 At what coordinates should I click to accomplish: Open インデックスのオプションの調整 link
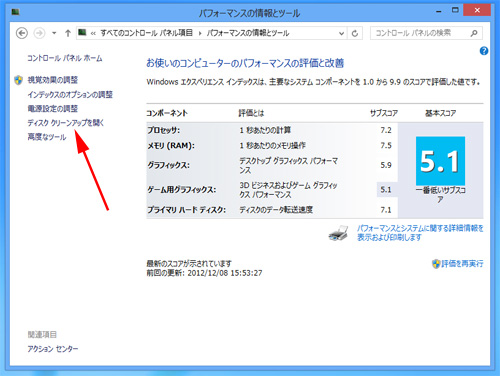coord(70,95)
